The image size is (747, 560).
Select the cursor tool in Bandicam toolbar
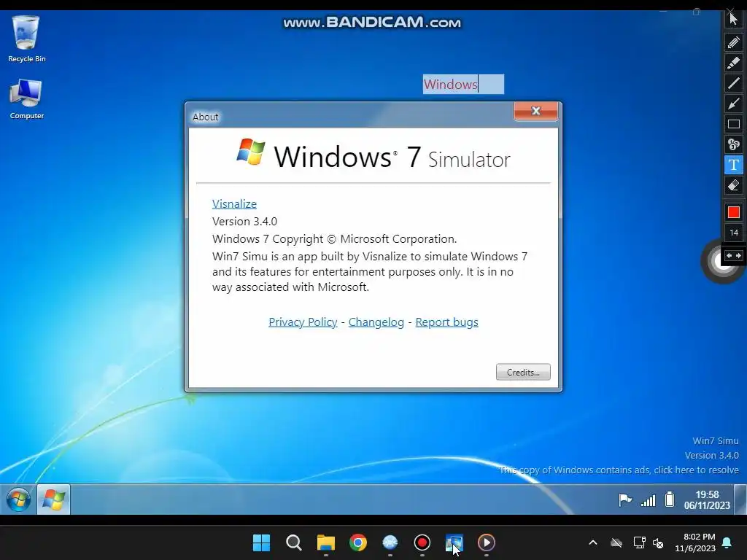(x=734, y=19)
